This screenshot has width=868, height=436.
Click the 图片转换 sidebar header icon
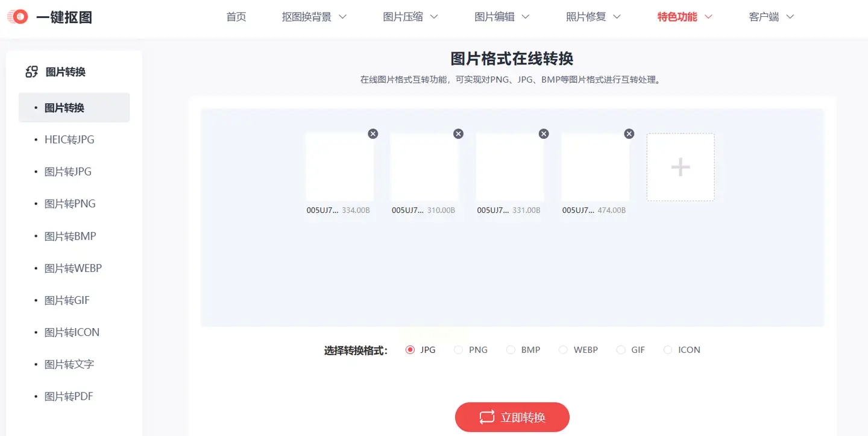coord(31,72)
